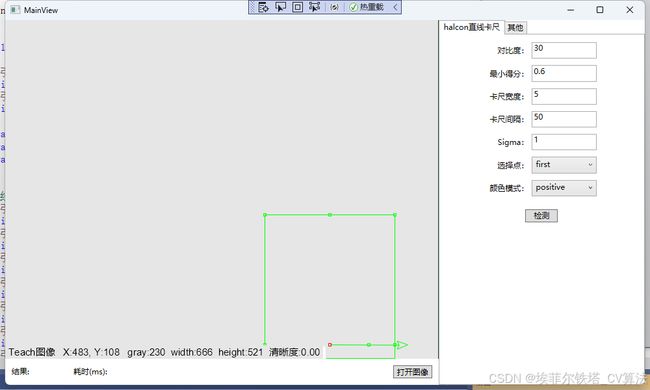Image resolution: width=650 pixels, height=390 pixels.
Task: Click the 检测 button
Action: pyautogui.click(x=541, y=216)
